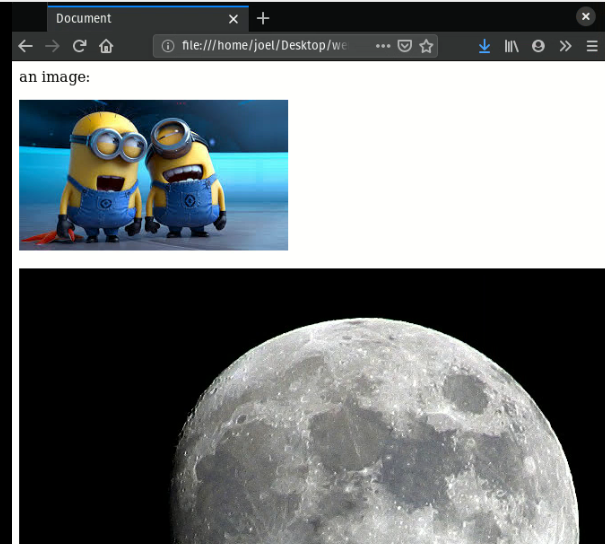605x544 pixels.
Task: Open the hamburger application menu
Action: [x=592, y=46]
